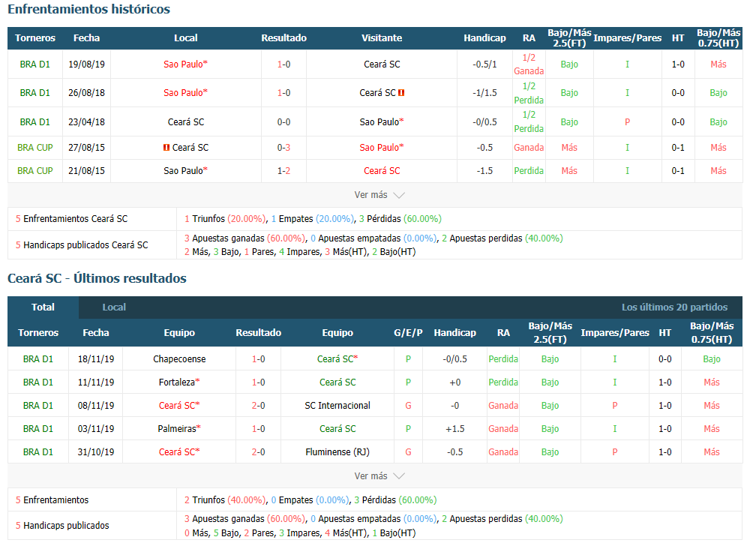
Task: Click G result indicator on Fluminense row
Action: [408, 451]
